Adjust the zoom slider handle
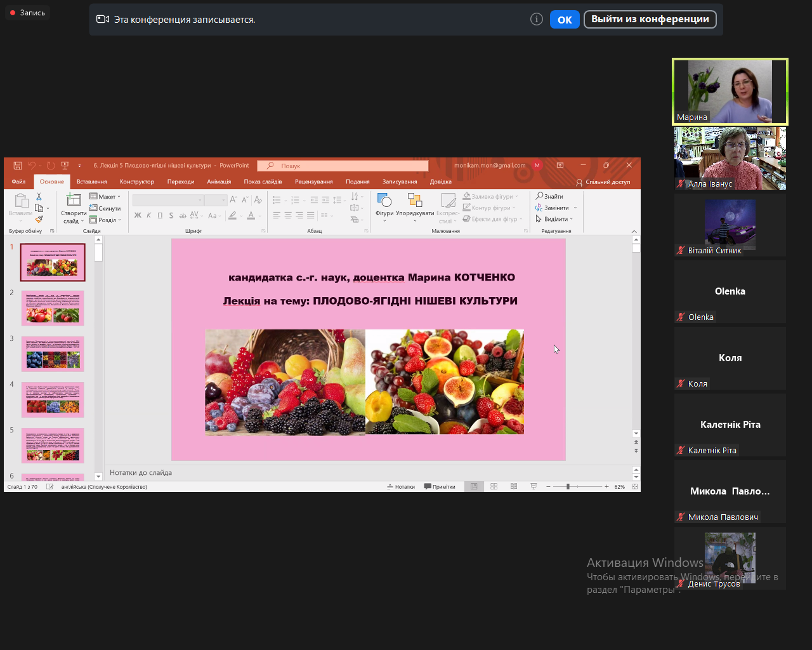The width and height of the screenshot is (812, 650). point(568,487)
